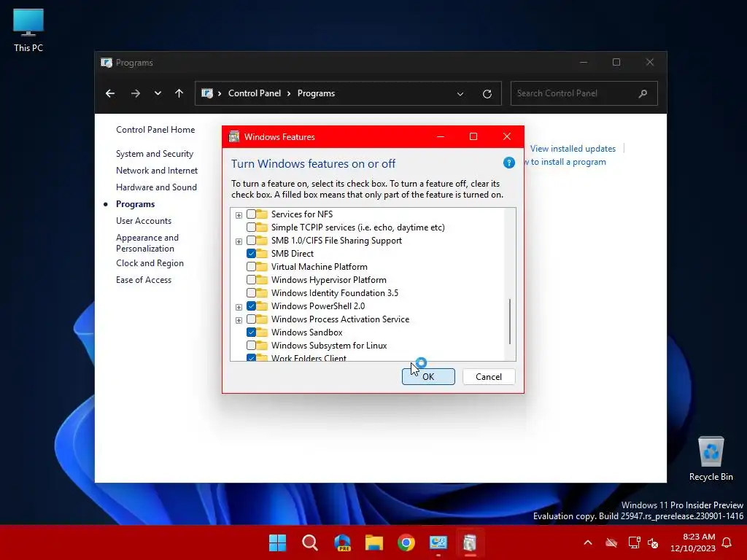Open network status tray icon

tap(634, 542)
